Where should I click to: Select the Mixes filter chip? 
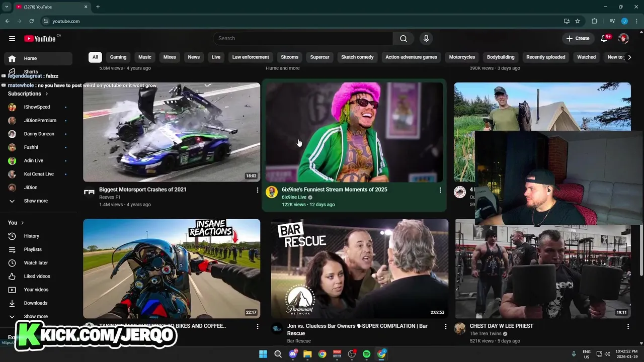coord(170,57)
